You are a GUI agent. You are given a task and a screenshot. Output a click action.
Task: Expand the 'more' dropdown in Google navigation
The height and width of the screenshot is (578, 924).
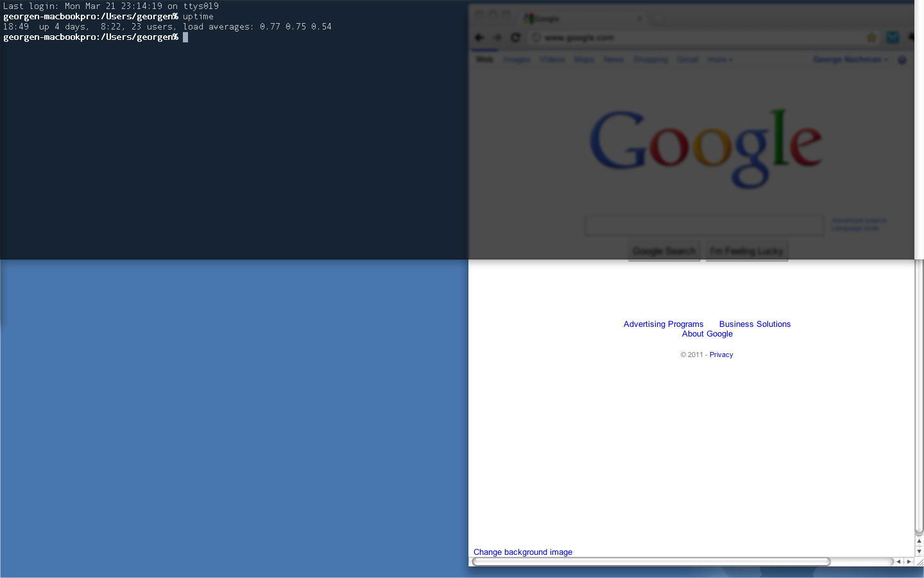click(720, 60)
